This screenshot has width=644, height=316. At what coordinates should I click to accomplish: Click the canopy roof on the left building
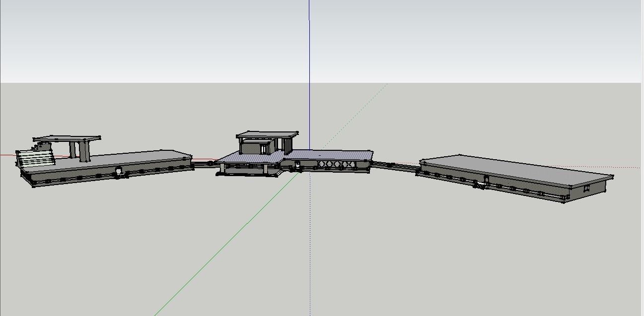coord(67,138)
